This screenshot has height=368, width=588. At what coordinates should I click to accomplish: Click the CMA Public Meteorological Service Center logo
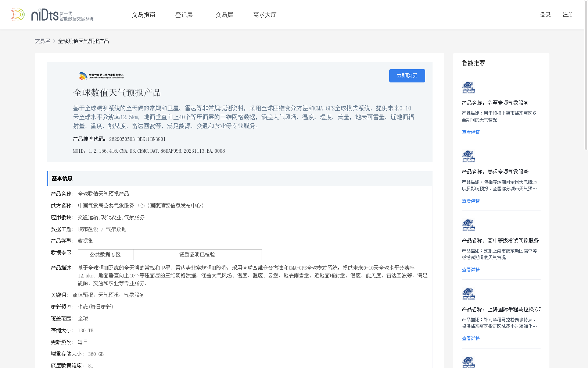click(x=101, y=76)
